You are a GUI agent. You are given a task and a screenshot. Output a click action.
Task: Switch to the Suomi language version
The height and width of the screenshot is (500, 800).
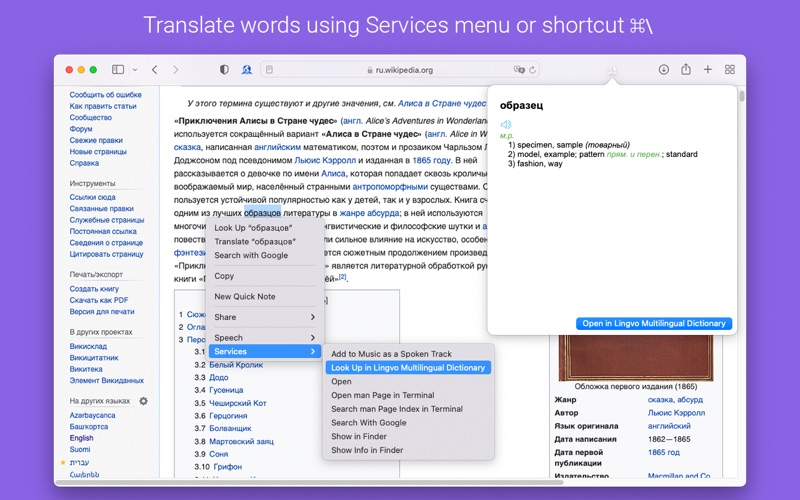click(x=80, y=449)
